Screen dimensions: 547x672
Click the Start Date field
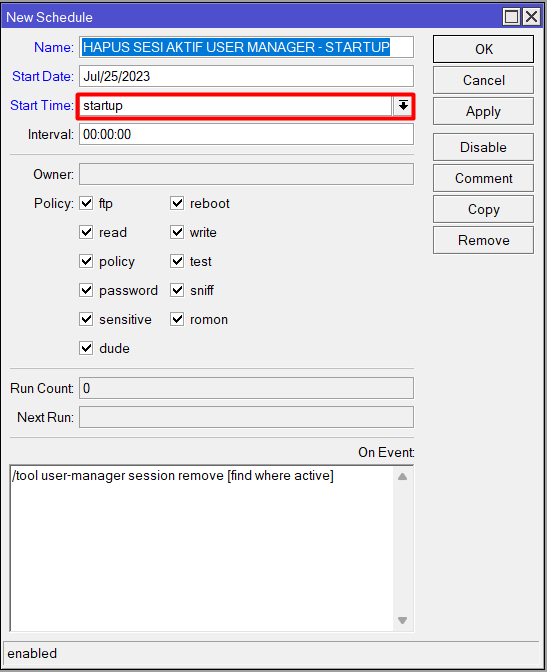coord(246,76)
